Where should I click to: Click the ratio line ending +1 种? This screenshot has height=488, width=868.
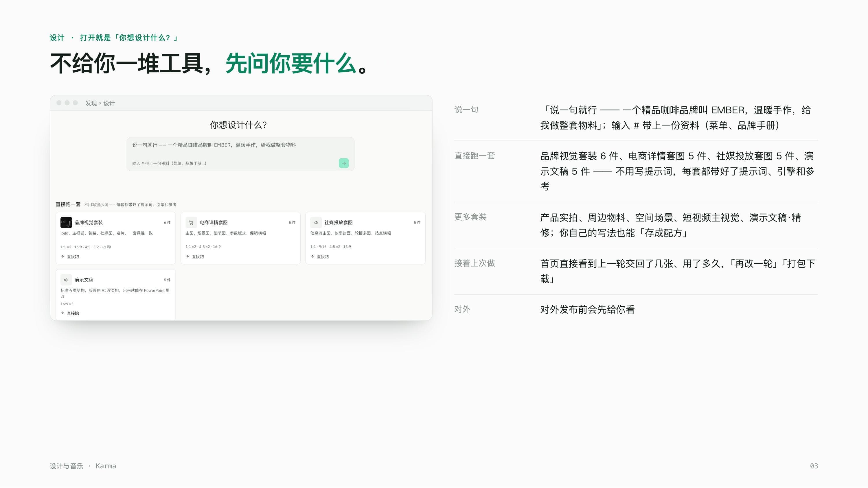(86, 247)
